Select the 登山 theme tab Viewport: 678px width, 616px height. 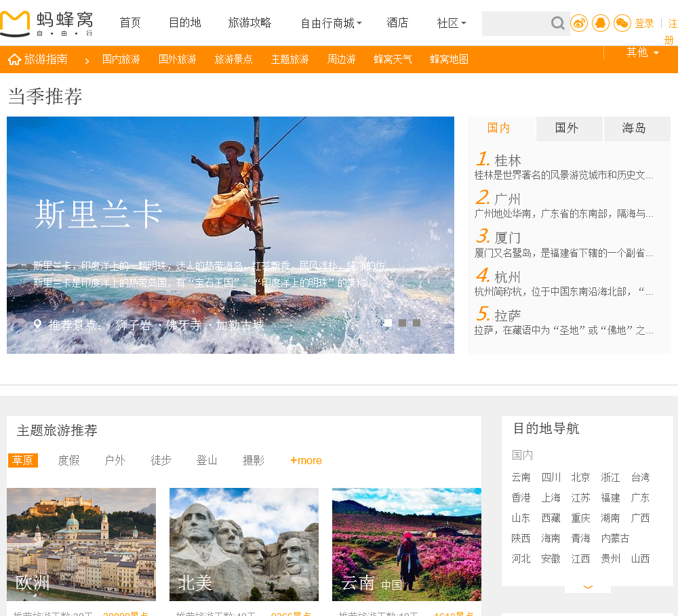(207, 460)
